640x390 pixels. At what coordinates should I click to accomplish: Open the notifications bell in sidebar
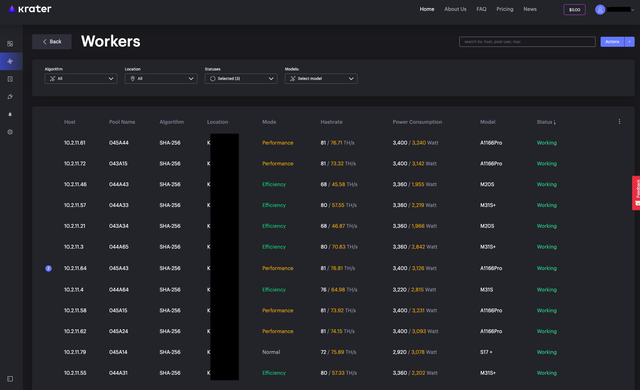click(x=10, y=115)
